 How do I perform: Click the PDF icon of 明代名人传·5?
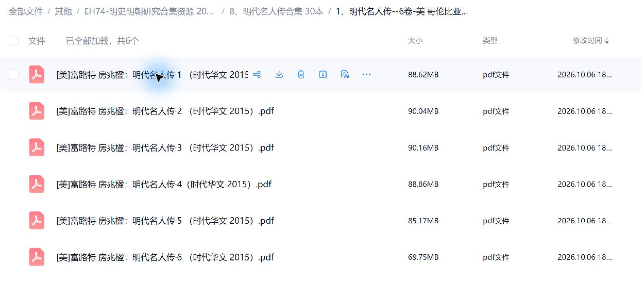pyautogui.click(x=37, y=221)
